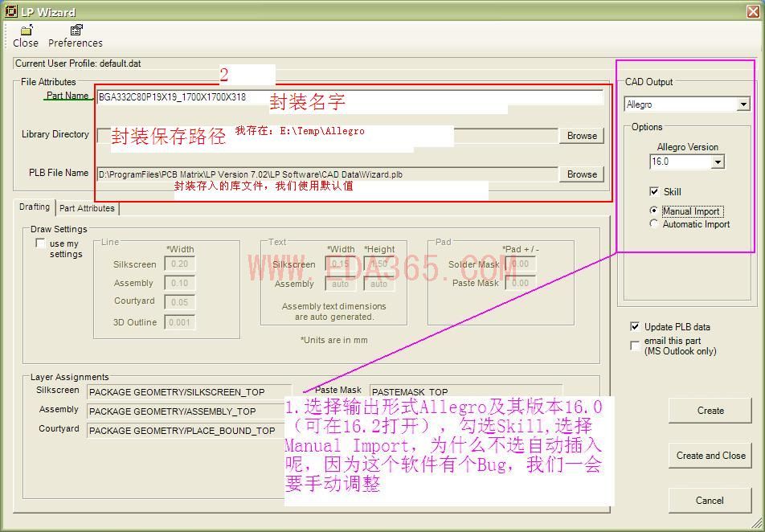The image size is (765, 532).
Task: Select the Drafting tab
Action: click(x=34, y=207)
